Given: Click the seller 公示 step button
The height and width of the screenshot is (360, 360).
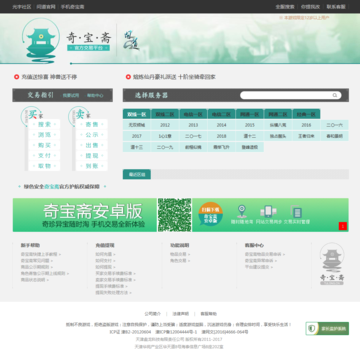Looking at the screenshot, I should tap(92, 135).
